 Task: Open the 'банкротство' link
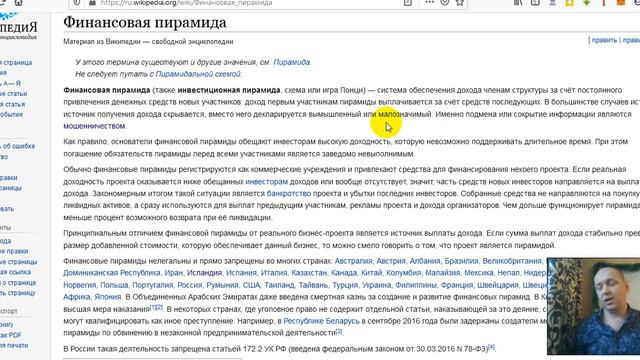click(289, 193)
